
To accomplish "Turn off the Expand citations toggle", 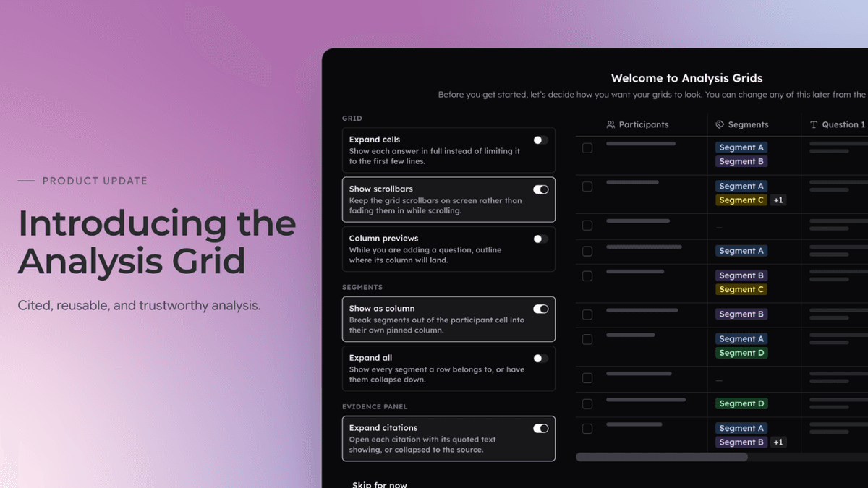I will [x=540, y=428].
